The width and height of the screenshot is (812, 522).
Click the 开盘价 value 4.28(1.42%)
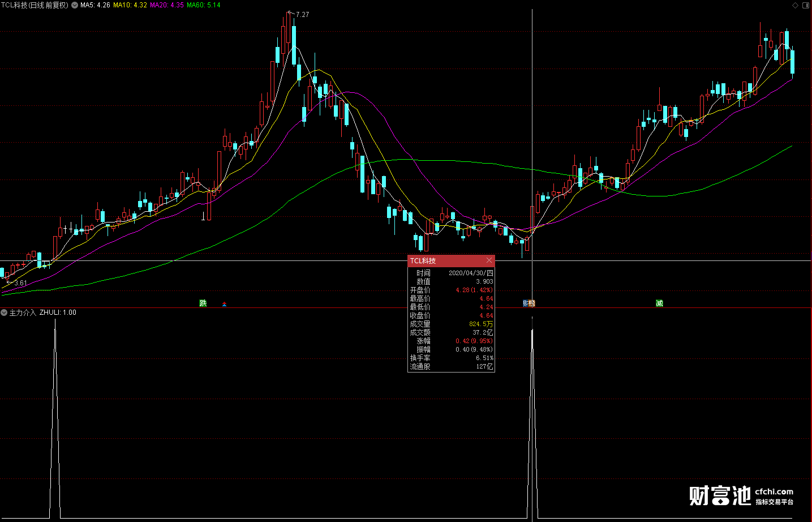(x=474, y=290)
